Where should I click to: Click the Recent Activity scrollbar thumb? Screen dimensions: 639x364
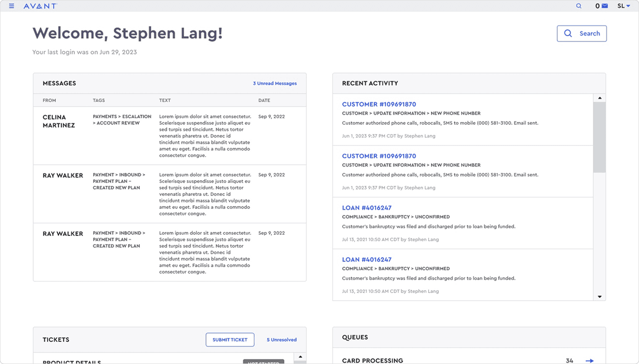(x=599, y=137)
